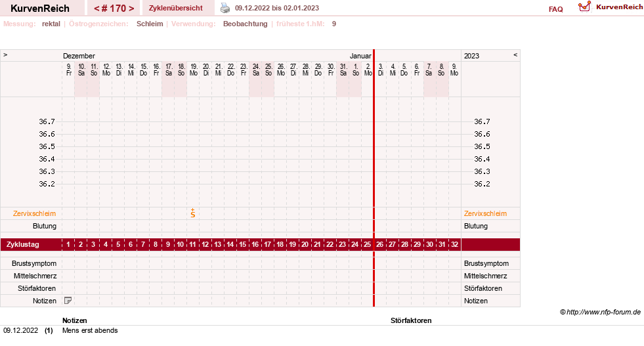Click the 'Beobachtung' usage value
This screenshot has height=346, width=644.
tap(246, 24)
